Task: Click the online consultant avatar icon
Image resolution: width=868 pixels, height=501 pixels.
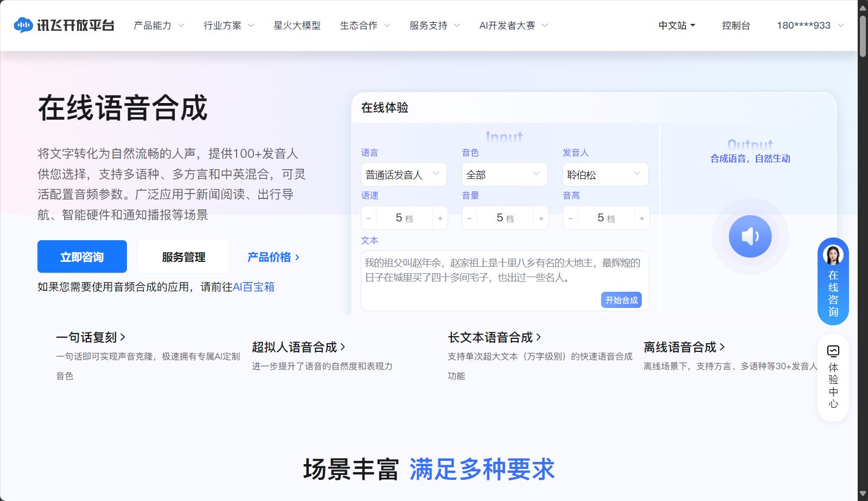Action: pyautogui.click(x=833, y=254)
